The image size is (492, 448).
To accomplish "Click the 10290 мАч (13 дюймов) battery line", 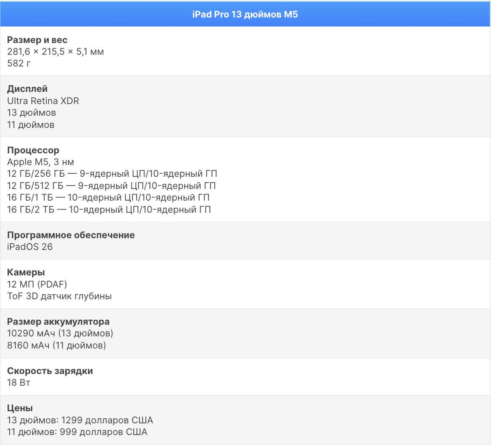I will (x=60, y=333).
